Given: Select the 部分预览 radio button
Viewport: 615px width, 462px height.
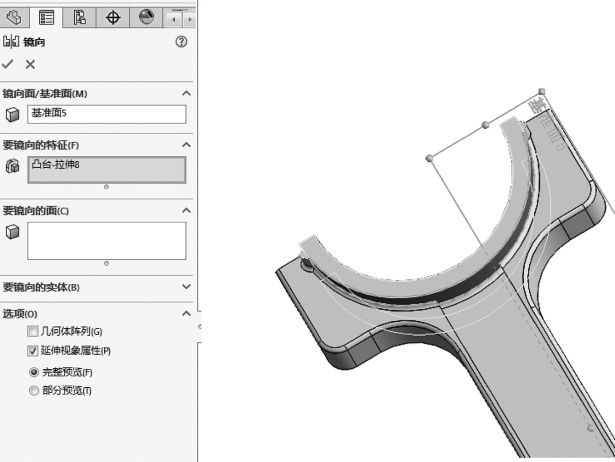Looking at the screenshot, I should click(33, 390).
